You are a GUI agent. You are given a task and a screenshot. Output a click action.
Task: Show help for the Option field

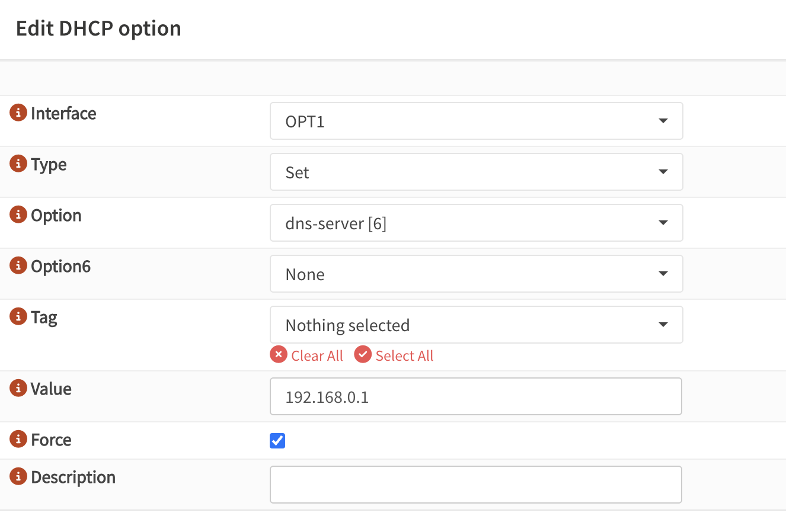(18, 214)
